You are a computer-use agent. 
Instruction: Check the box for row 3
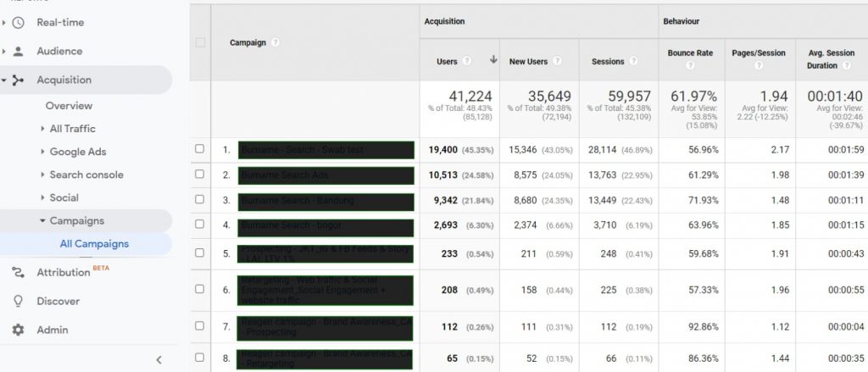click(200, 199)
